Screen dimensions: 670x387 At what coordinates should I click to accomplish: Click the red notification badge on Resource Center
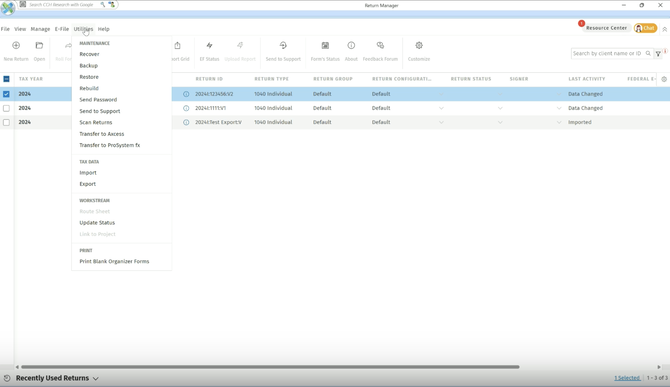point(581,23)
